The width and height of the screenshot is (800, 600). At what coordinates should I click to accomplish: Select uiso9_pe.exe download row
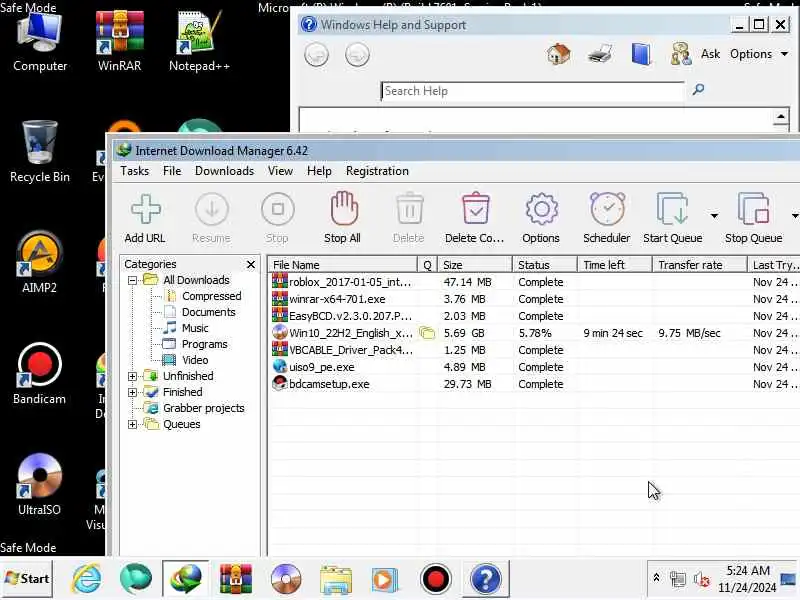point(533,367)
